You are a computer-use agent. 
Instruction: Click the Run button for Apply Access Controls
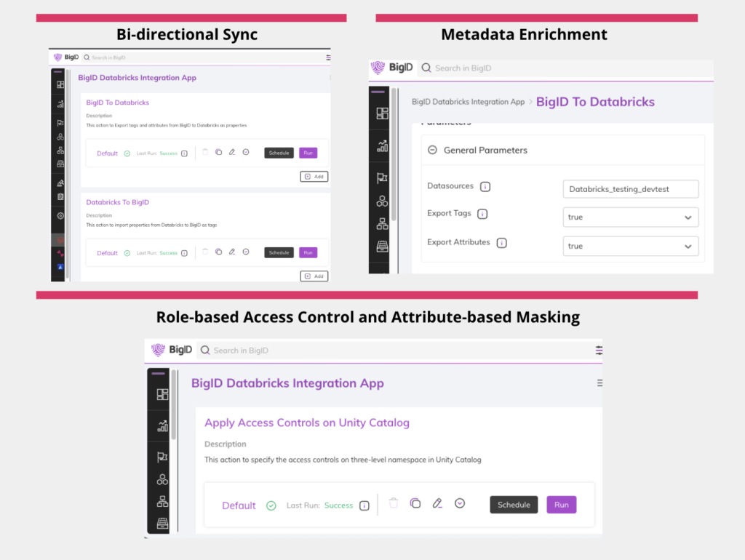pyautogui.click(x=561, y=503)
